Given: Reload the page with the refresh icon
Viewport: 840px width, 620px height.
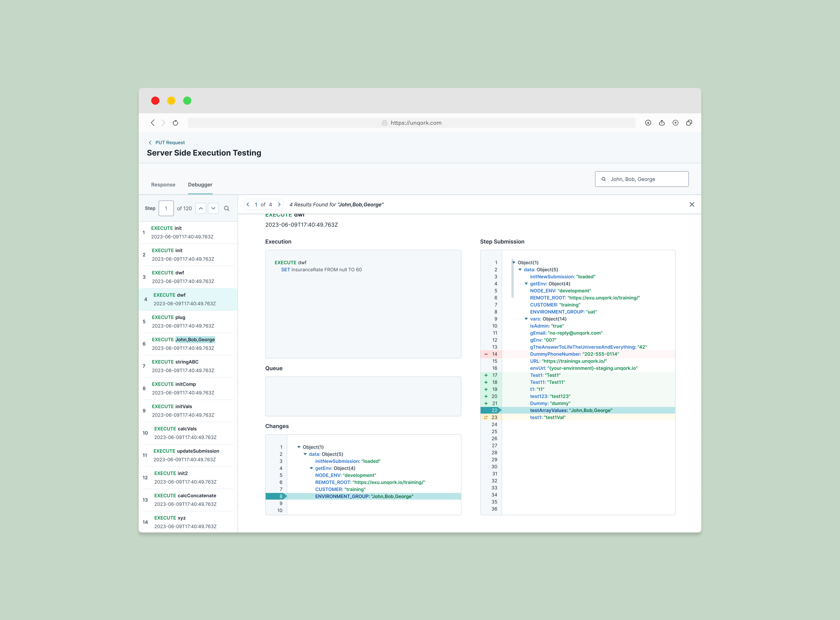Looking at the screenshot, I should click(x=175, y=123).
